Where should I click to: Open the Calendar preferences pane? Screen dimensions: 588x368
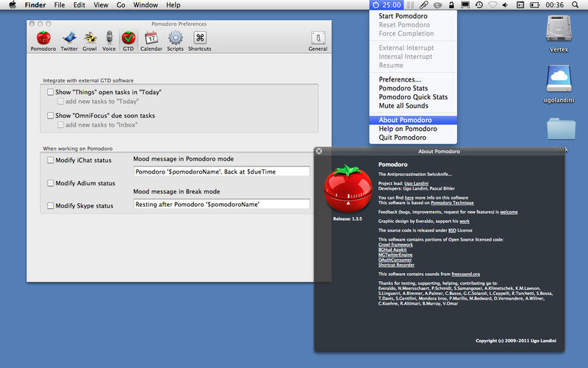pyautogui.click(x=151, y=41)
